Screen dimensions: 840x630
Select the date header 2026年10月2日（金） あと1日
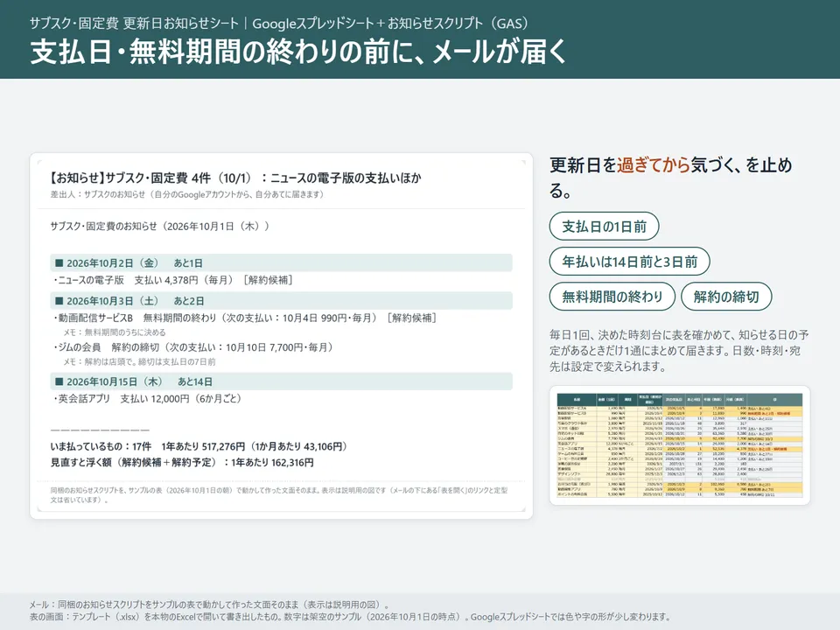tap(281, 263)
